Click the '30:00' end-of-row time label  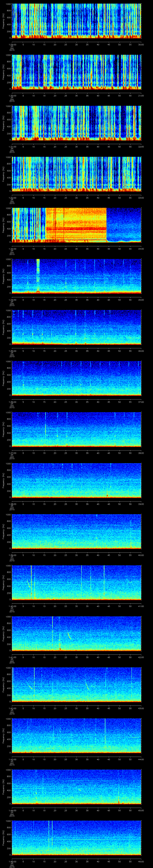coord(141,44)
